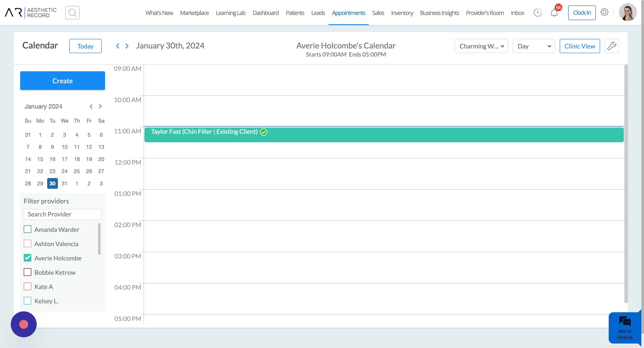The width and height of the screenshot is (644, 348).
Task: Go to Business Insights tab
Action: pos(439,13)
